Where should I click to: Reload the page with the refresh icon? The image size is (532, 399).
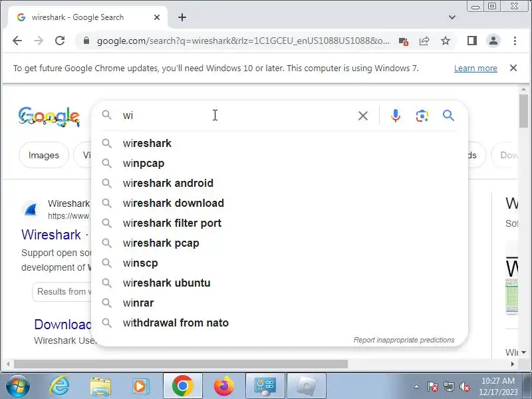(60, 41)
